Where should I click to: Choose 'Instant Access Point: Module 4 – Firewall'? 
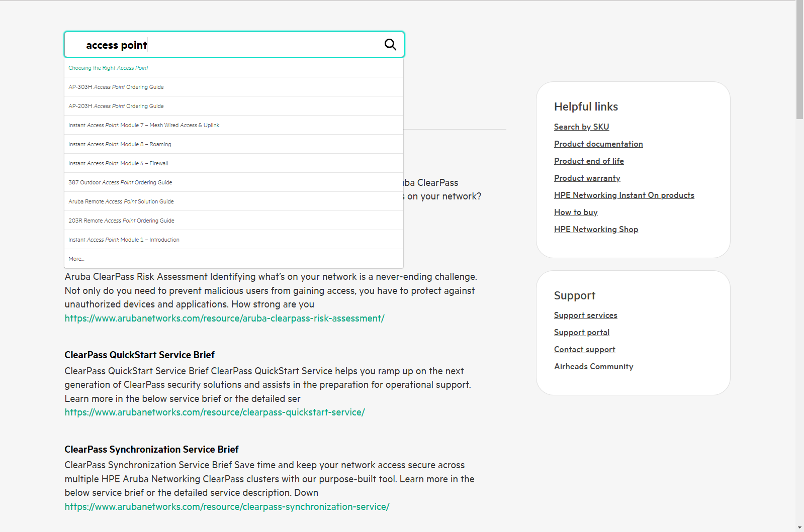234,163
